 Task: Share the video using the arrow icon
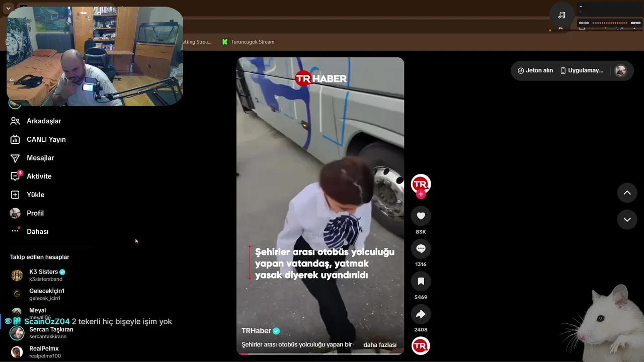[x=421, y=314]
